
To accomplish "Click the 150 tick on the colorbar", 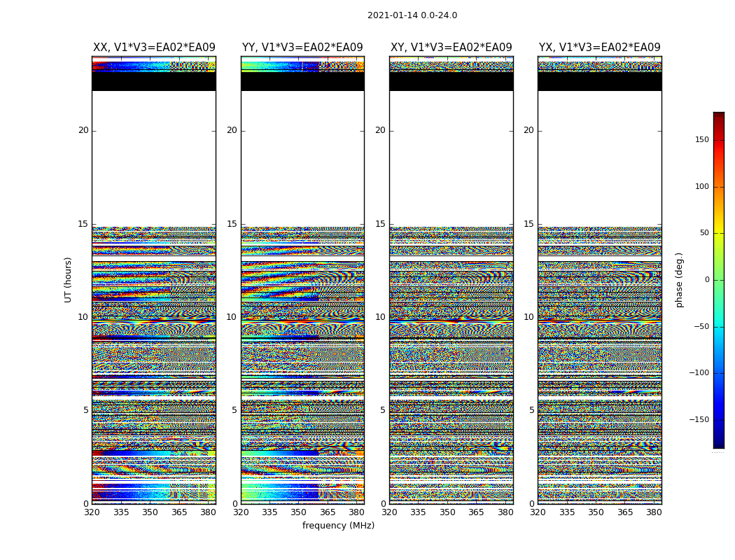I will click(701, 139).
